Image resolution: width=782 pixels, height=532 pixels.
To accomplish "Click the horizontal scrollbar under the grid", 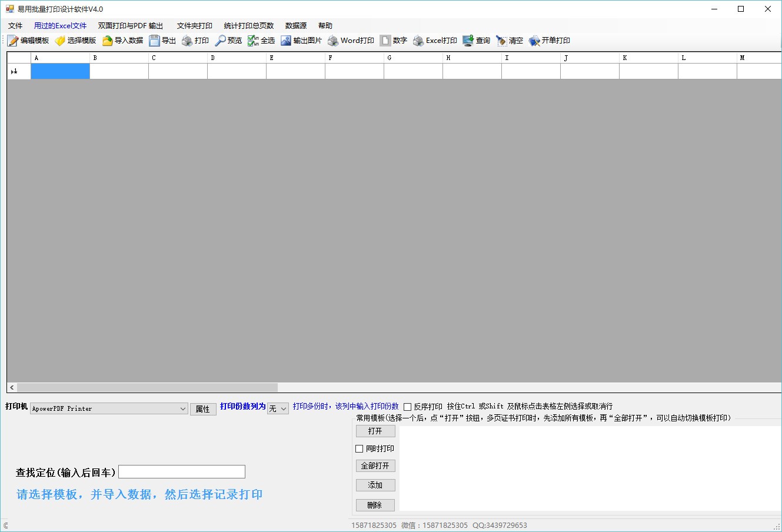I will click(147, 387).
